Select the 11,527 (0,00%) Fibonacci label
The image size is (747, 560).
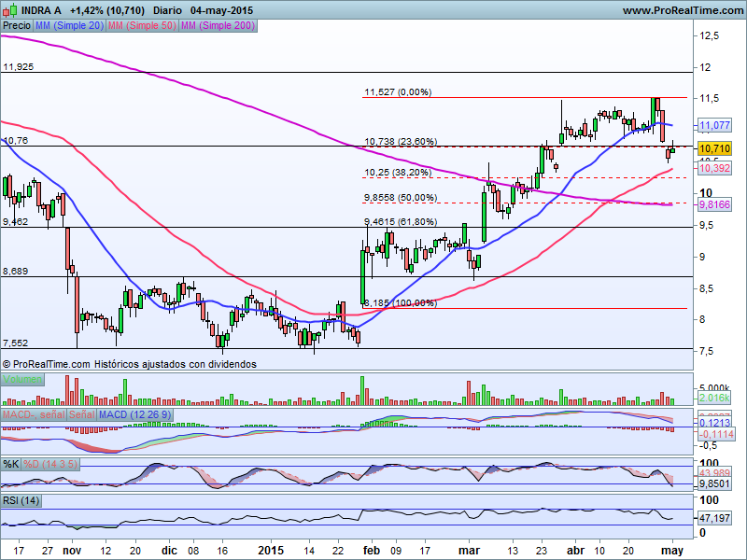[x=398, y=91]
